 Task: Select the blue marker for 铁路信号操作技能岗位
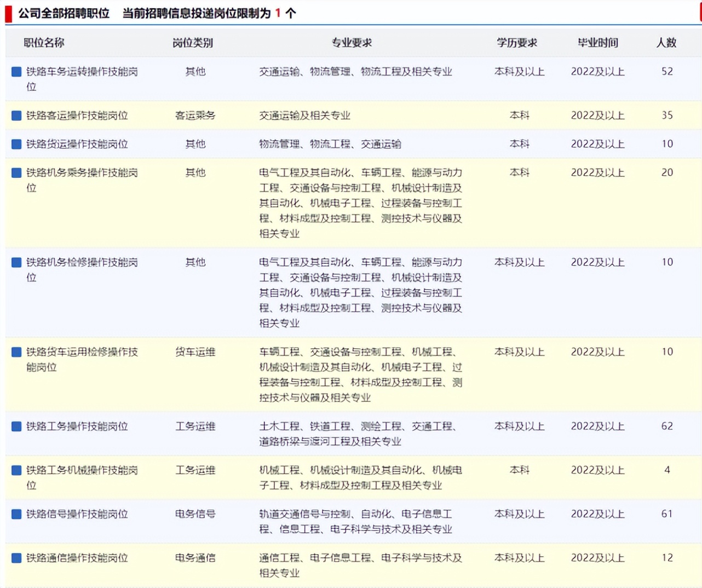16,514
